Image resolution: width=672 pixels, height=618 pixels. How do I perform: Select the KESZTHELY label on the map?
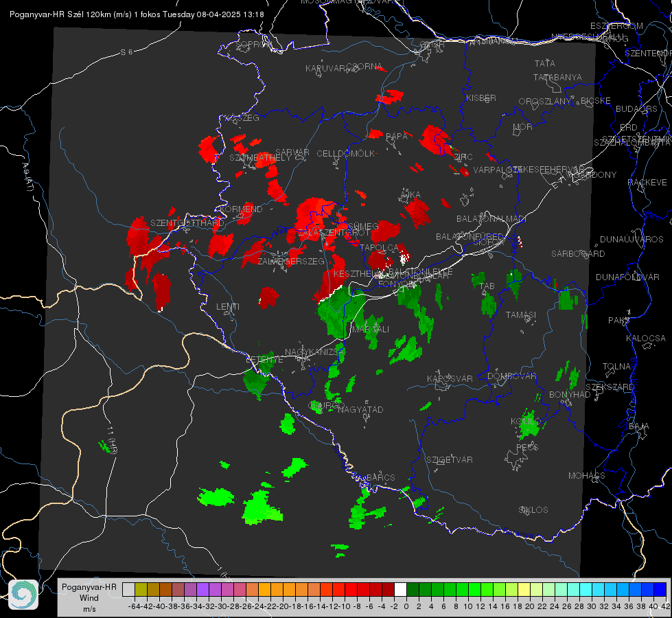coord(357,273)
